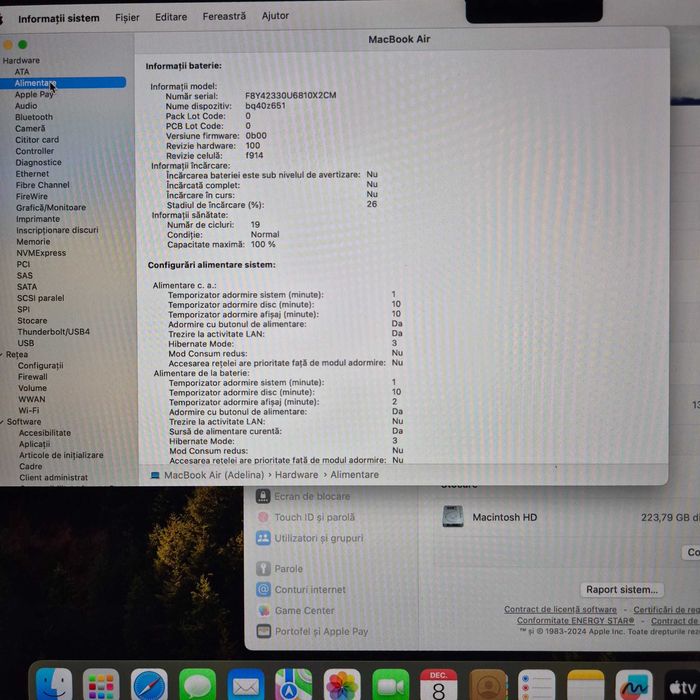Click the Ecran de blocare settings icon
The image size is (700, 700).
(263, 496)
